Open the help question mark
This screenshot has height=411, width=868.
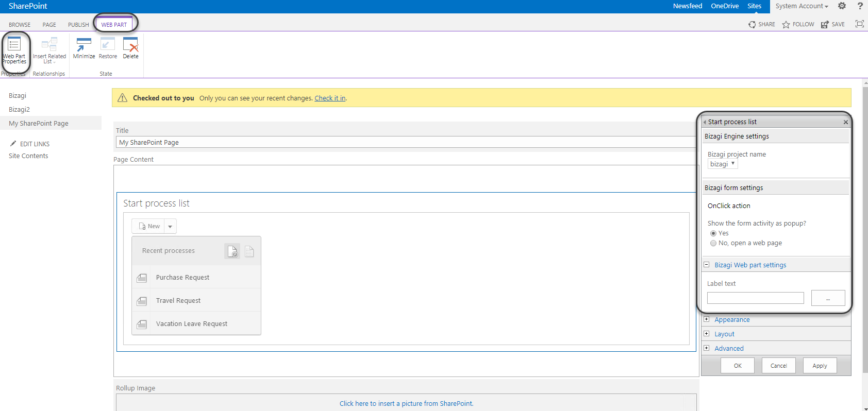(x=860, y=6)
